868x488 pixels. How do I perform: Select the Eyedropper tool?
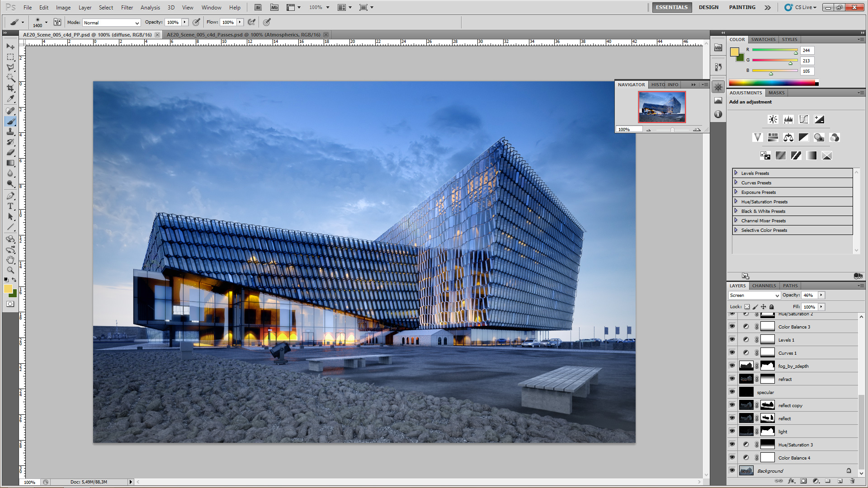10,99
